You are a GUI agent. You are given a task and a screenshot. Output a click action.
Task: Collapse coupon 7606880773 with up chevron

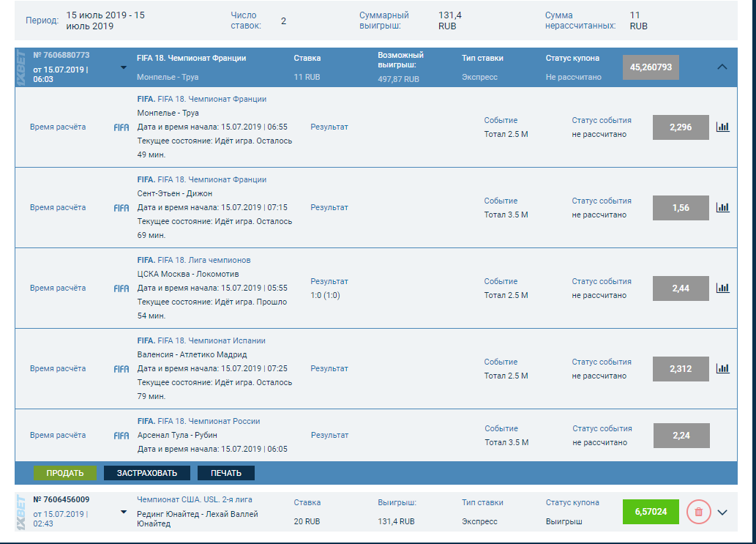722,67
